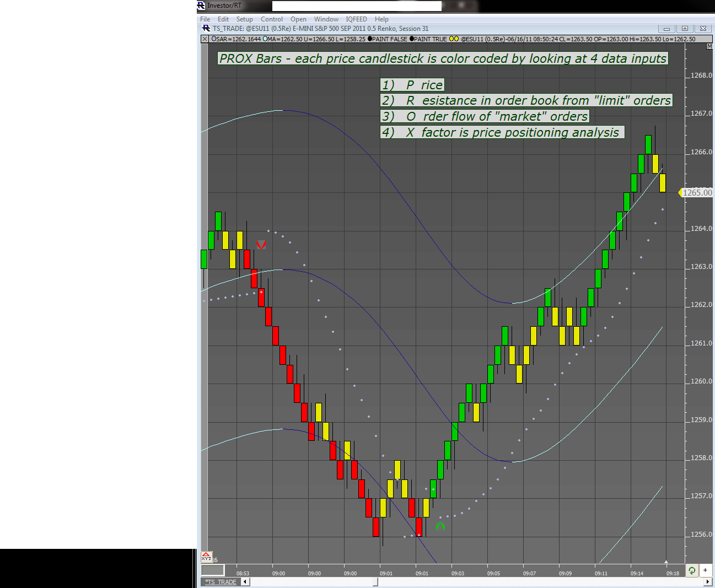Image resolution: width=715 pixels, height=588 pixels.
Task: Select the *TS_TRADE tab
Action: [221, 582]
